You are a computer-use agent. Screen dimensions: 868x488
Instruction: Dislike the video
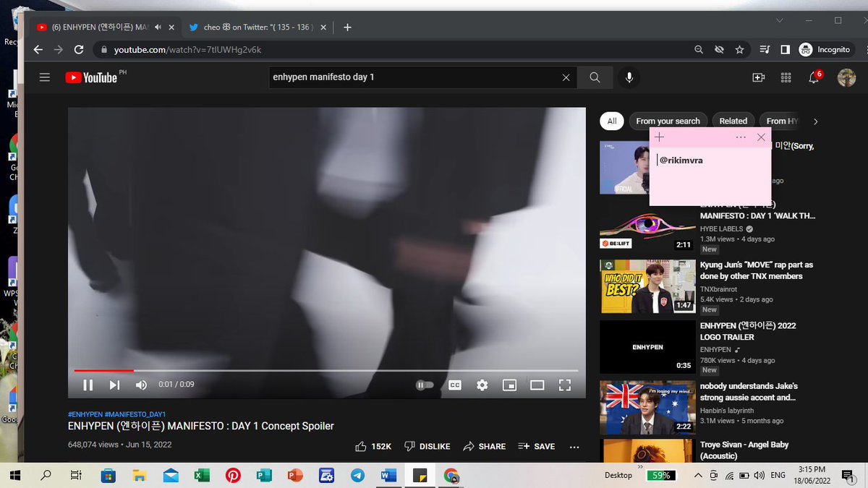(x=427, y=447)
